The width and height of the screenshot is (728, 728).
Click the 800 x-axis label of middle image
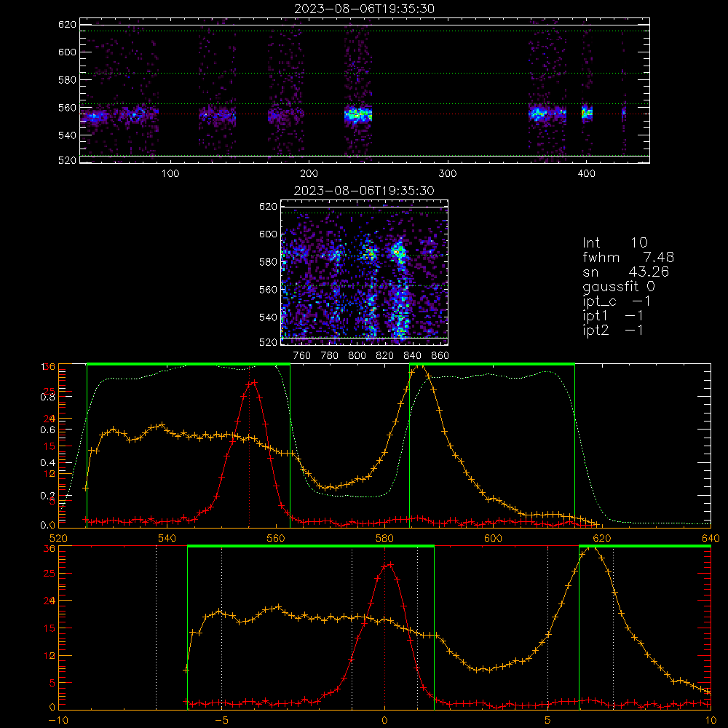tap(357, 356)
